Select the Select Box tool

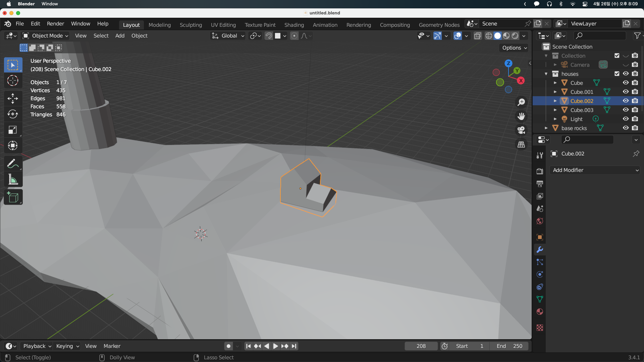click(x=13, y=65)
